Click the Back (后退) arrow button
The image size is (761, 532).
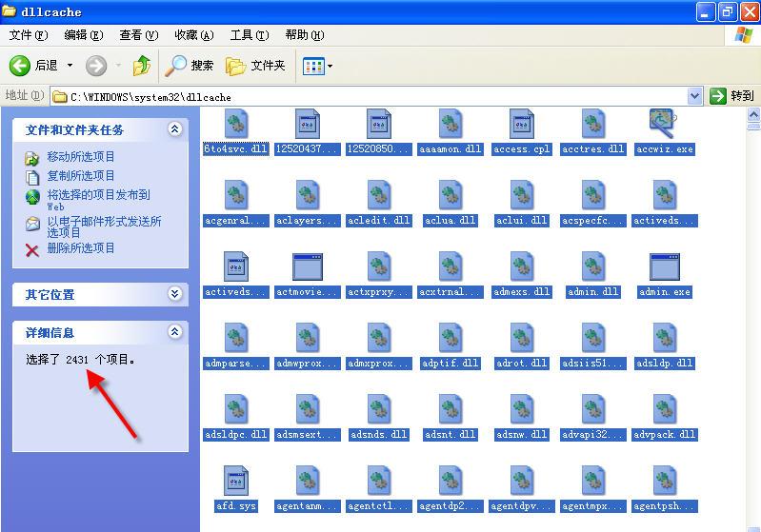coord(20,66)
